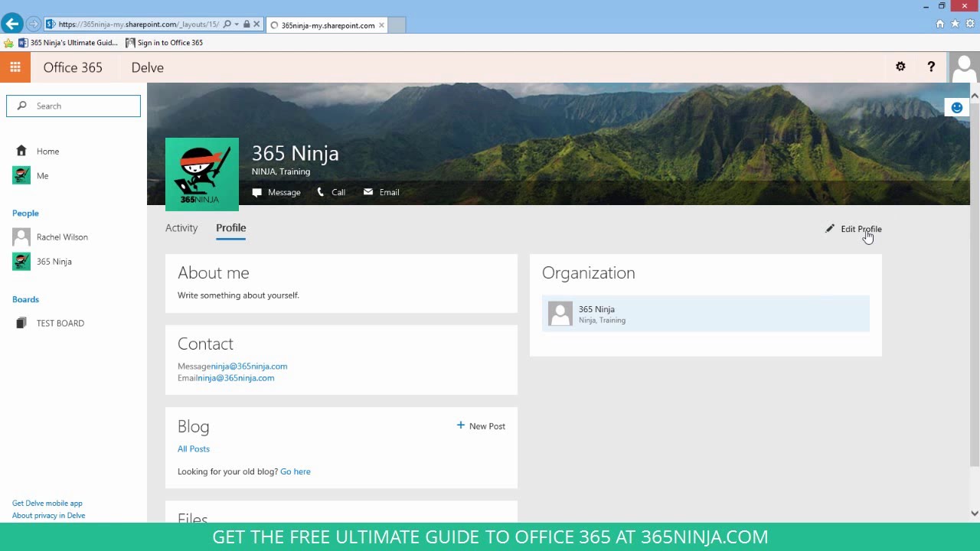
Task: Click the Email ninja@365ninja.com address
Action: tap(236, 377)
